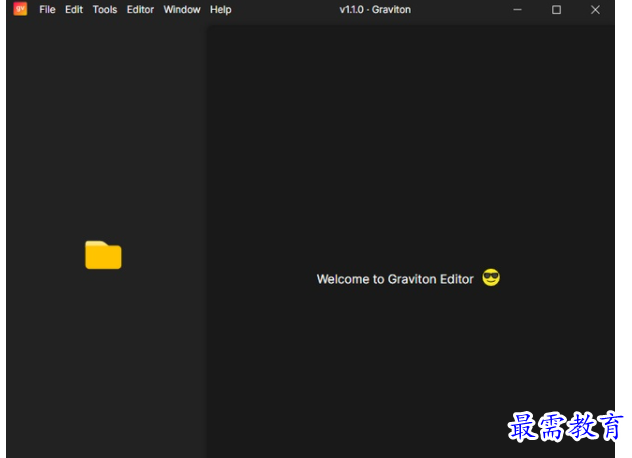Open the File menu

click(x=47, y=10)
